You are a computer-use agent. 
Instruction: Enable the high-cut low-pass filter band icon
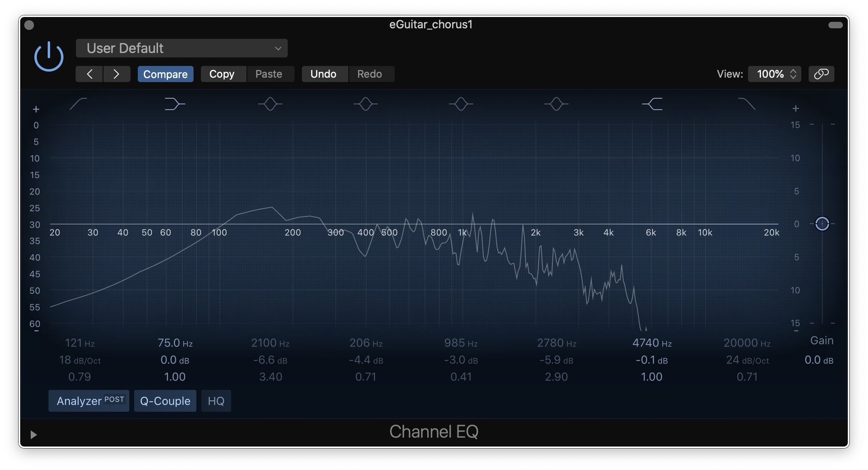(x=747, y=104)
